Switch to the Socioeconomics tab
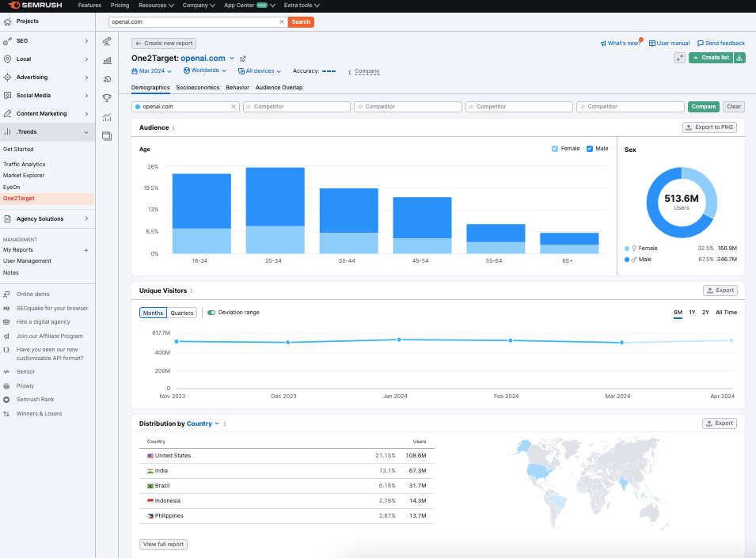 tap(198, 88)
